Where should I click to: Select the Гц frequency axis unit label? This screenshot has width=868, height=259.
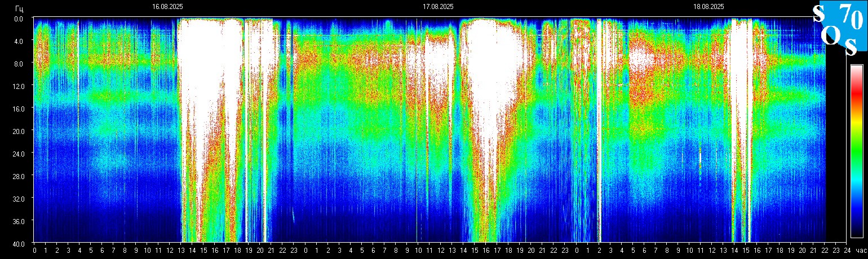tap(20, 8)
